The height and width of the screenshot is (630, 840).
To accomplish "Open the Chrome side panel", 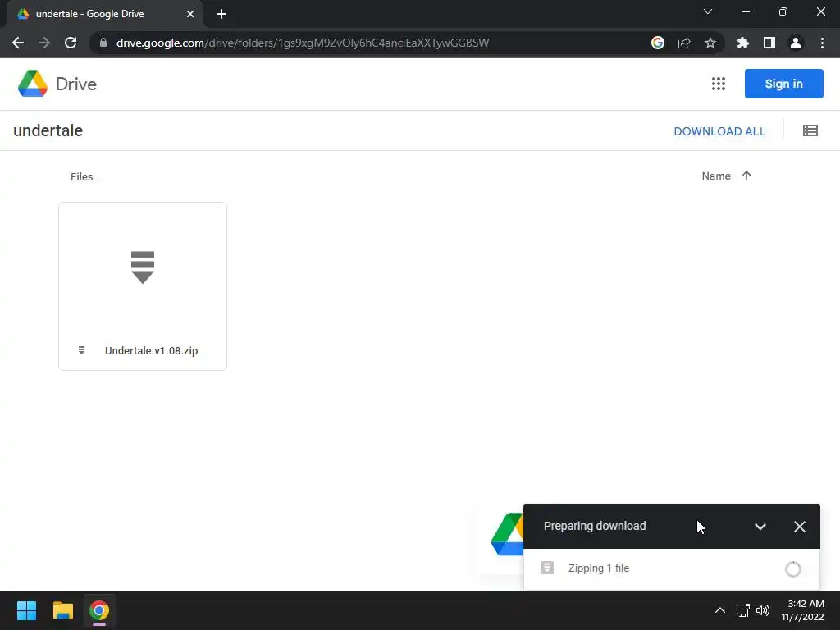I will 769,43.
